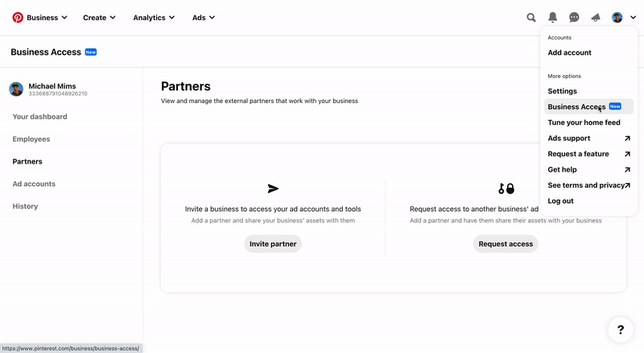This screenshot has width=644, height=353.
Task: Open the question mark help button
Action: coord(621,330)
